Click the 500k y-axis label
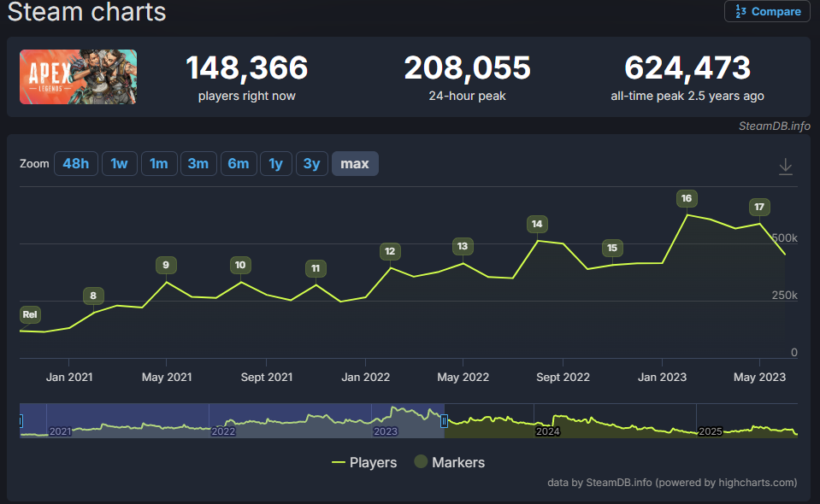 pyautogui.click(x=784, y=238)
